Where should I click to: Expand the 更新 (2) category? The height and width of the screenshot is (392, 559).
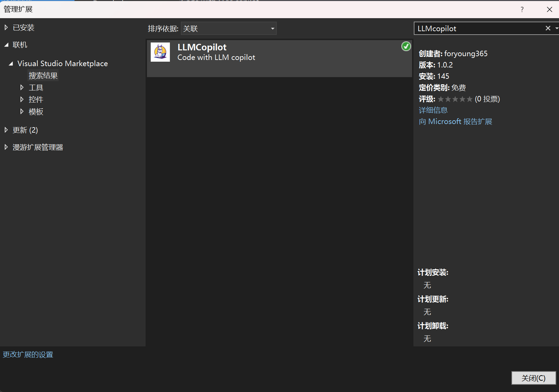click(6, 130)
